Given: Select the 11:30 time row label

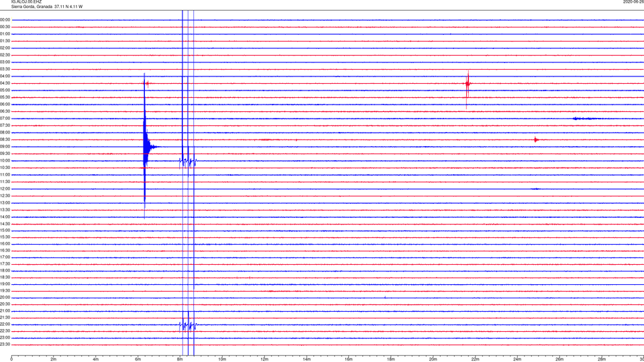Looking at the screenshot, I should click(5, 182).
